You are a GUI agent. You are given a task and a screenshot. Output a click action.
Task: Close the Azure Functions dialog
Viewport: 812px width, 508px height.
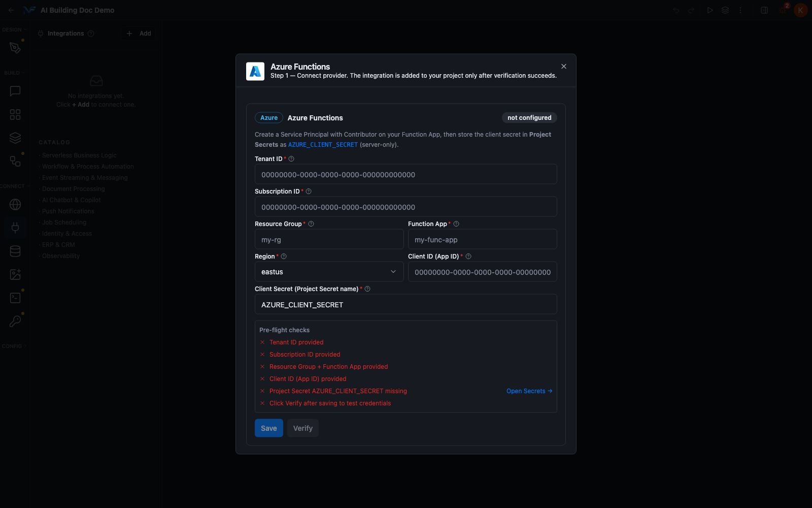point(564,67)
